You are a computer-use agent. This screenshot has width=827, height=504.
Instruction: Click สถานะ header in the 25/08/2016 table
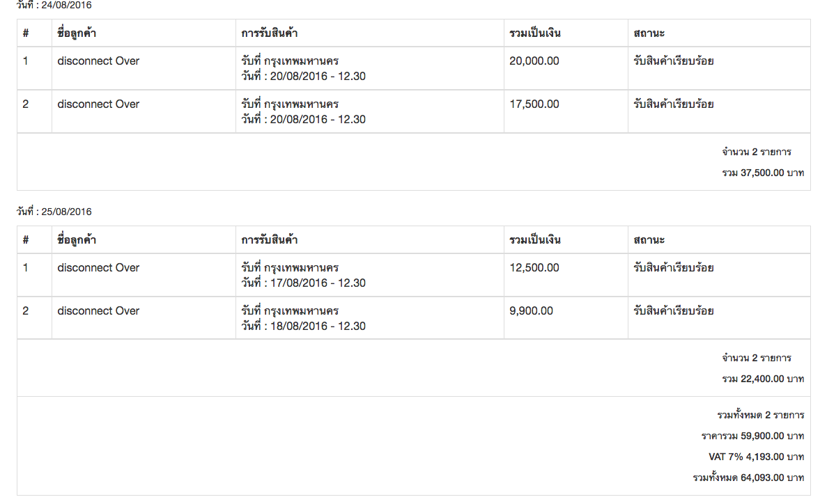pos(649,240)
